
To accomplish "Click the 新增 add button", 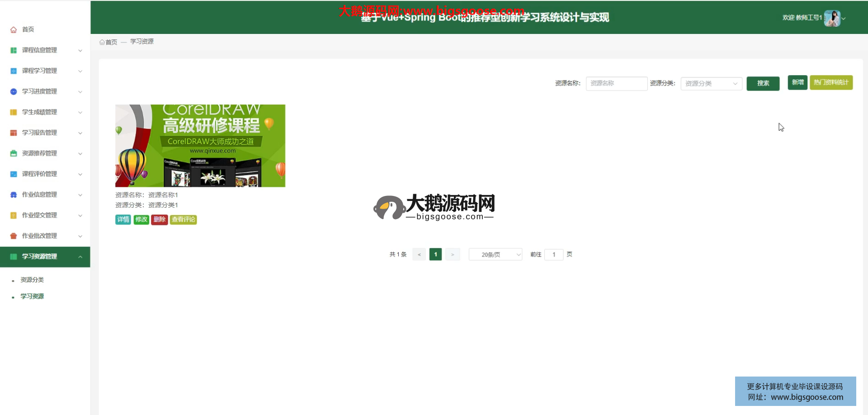I will coord(797,82).
